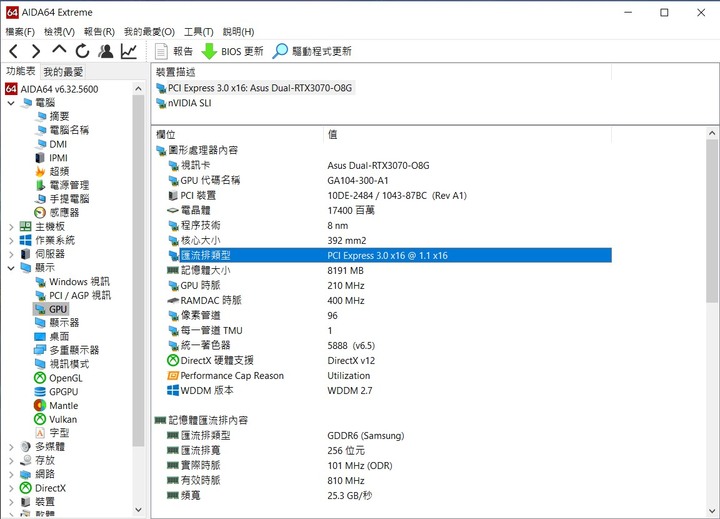Click the 值 column header
This screenshot has height=519, width=720.
[332, 135]
